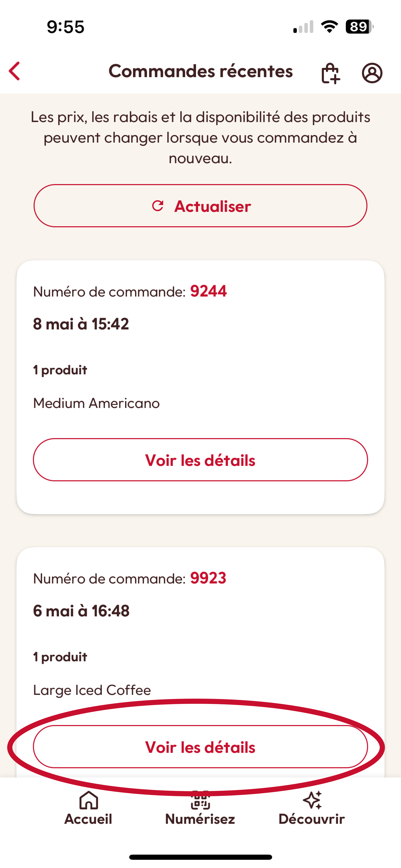This screenshot has height=868, width=401.
Task: Go back using the red chevron
Action: tap(15, 71)
